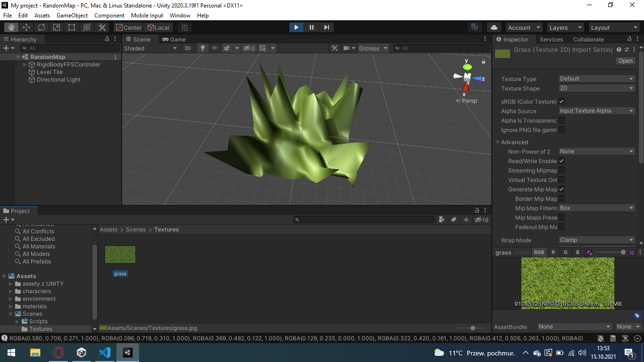644x362 pixels.
Task: Toggle scene lighting bulb icon
Action: (x=203, y=48)
